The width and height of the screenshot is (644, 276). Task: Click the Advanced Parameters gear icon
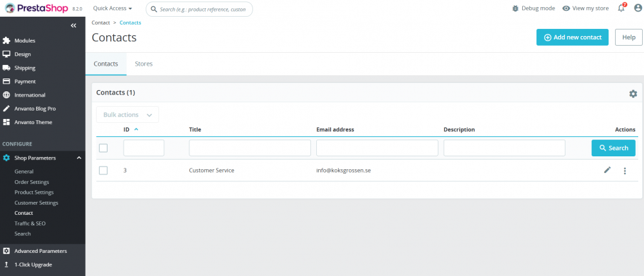pos(6,251)
